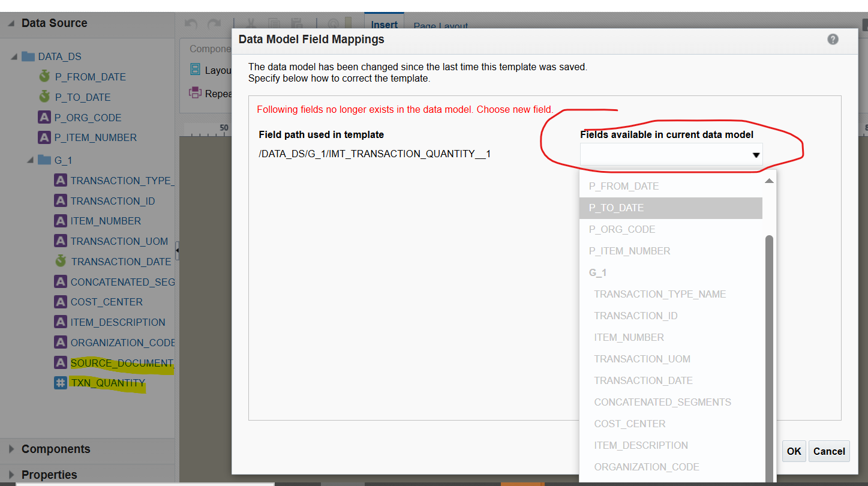Click the Repeating Section icon in Components panel
This screenshot has width=868, height=486.
[x=194, y=94]
